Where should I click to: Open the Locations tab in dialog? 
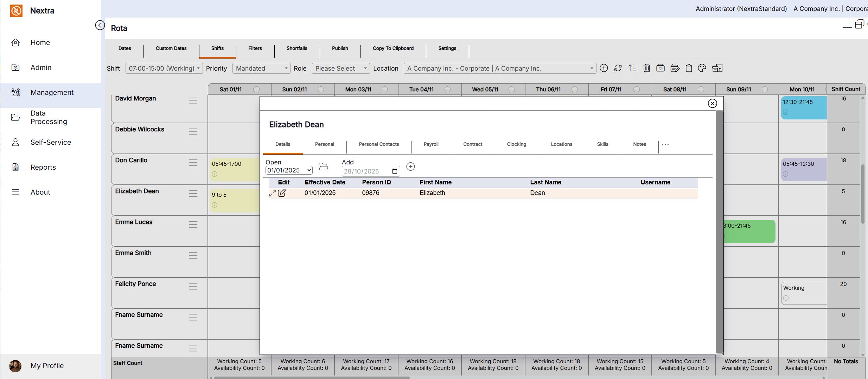point(562,144)
